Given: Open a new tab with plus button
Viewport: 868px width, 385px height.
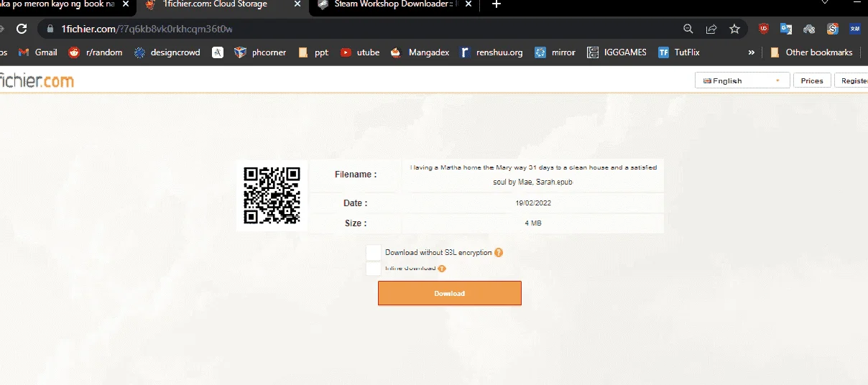Looking at the screenshot, I should tap(496, 4).
